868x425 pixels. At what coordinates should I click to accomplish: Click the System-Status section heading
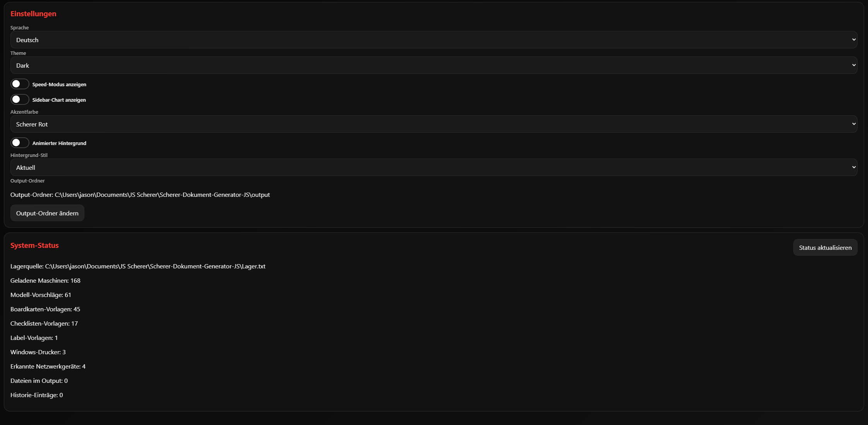[x=34, y=245]
